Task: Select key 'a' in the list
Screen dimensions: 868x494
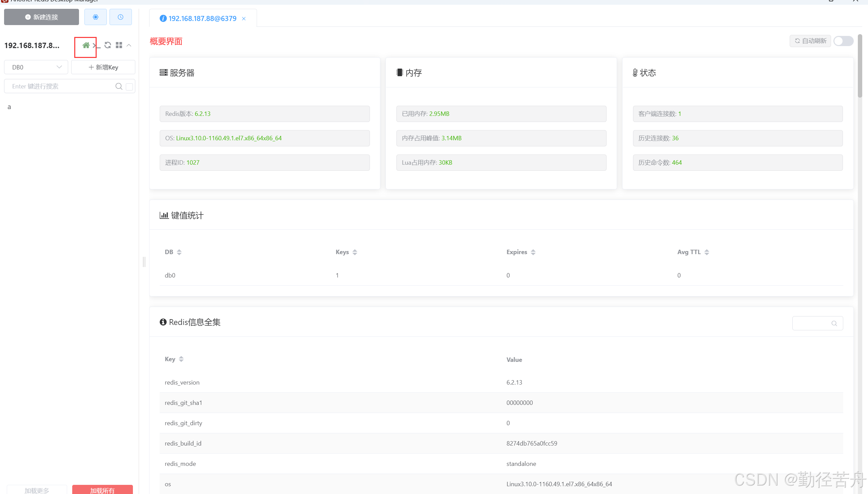Action: (x=9, y=107)
